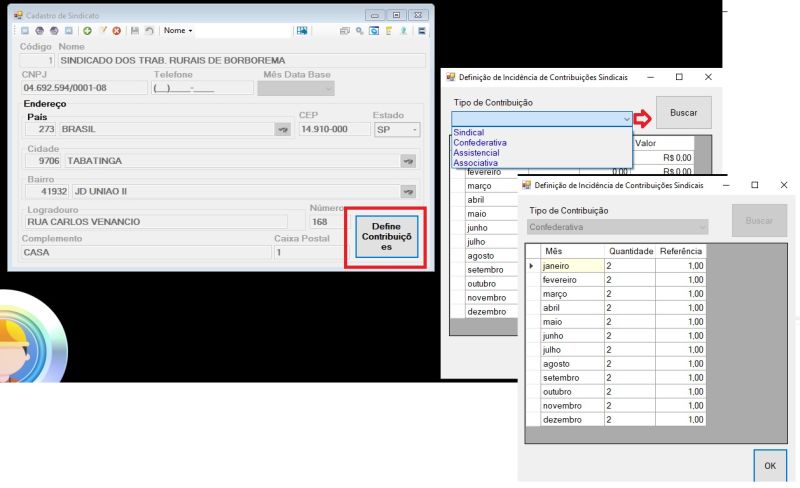The height and width of the screenshot is (488, 800).
Task: Click dezembro in the Confederativa table
Action: coord(572,420)
